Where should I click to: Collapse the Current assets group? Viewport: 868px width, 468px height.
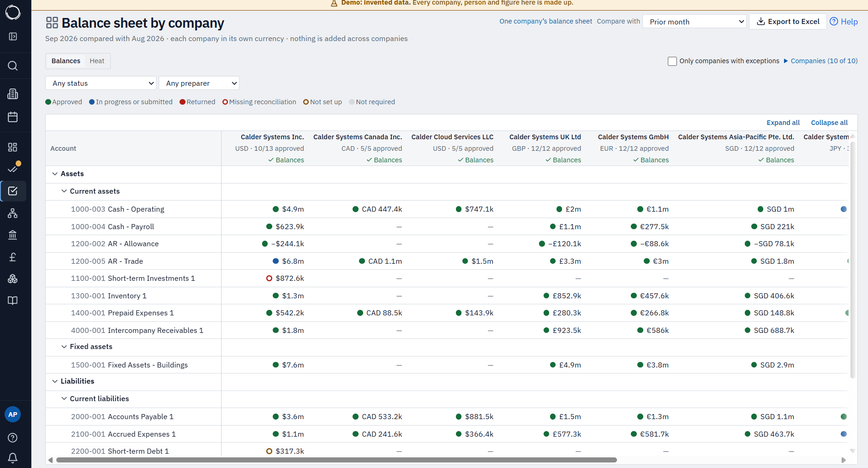pyautogui.click(x=64, y=191)
